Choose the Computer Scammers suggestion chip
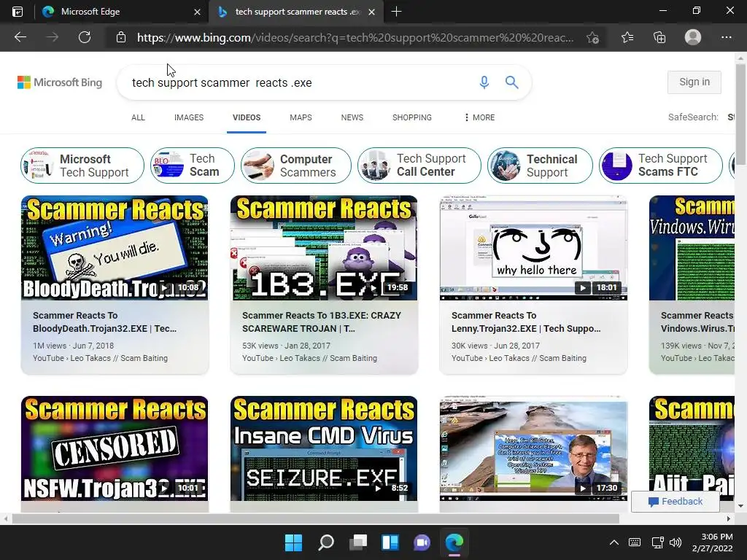Screen dimensions: 747x560 pos(296,166)
